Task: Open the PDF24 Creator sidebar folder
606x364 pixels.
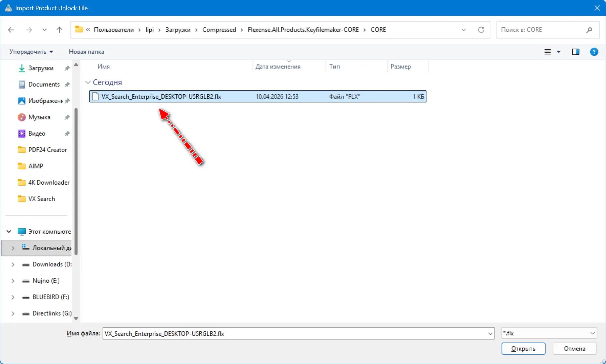Action: [47, 150]
